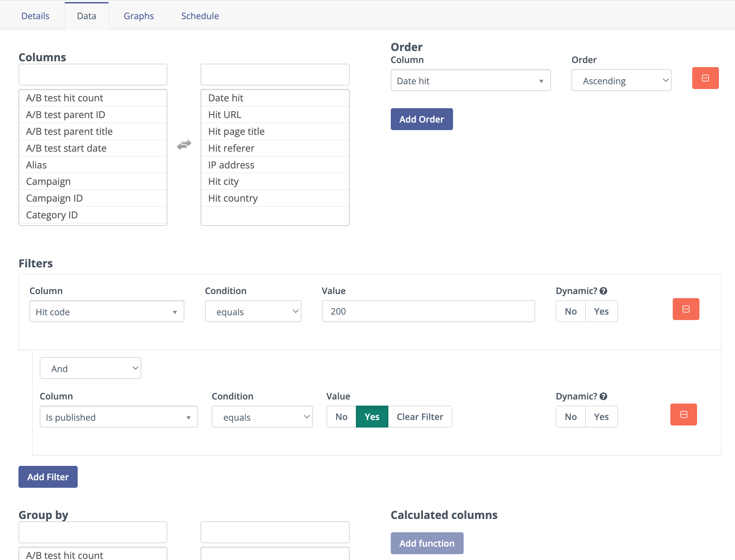Open the Ascending order dropdown

point(621,80)
